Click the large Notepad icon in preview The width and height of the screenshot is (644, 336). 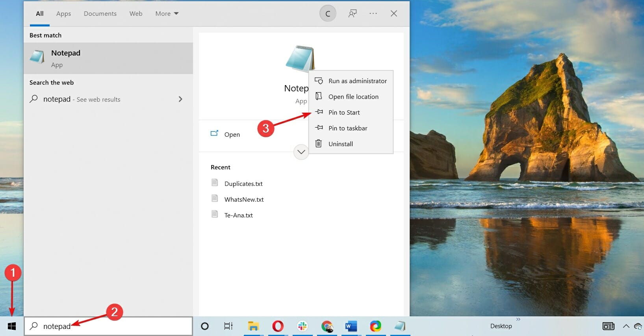(x=300, y=58)
